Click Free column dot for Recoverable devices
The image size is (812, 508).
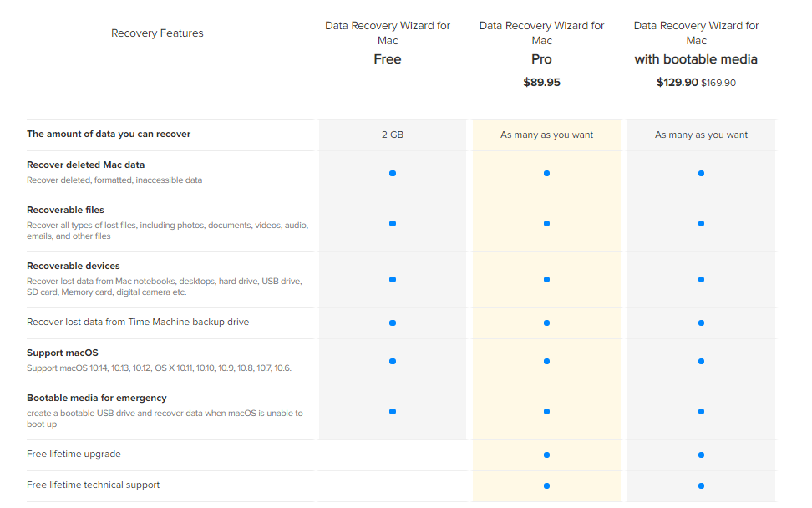pos(393,280)
